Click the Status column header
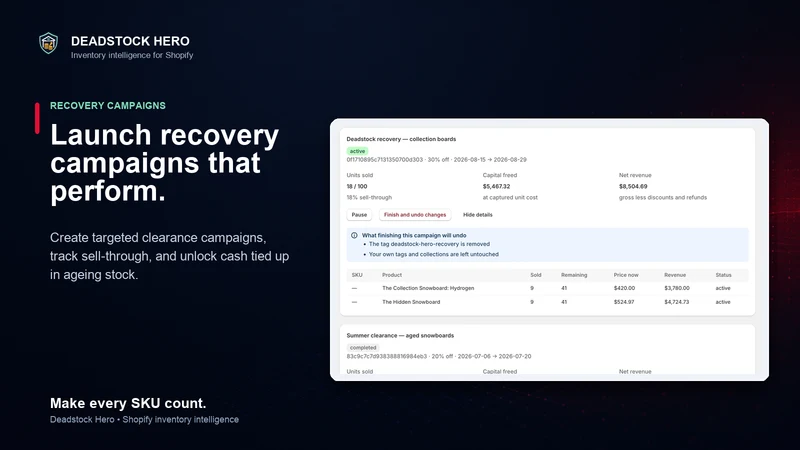Screen dimensions: 800x450 723,275
